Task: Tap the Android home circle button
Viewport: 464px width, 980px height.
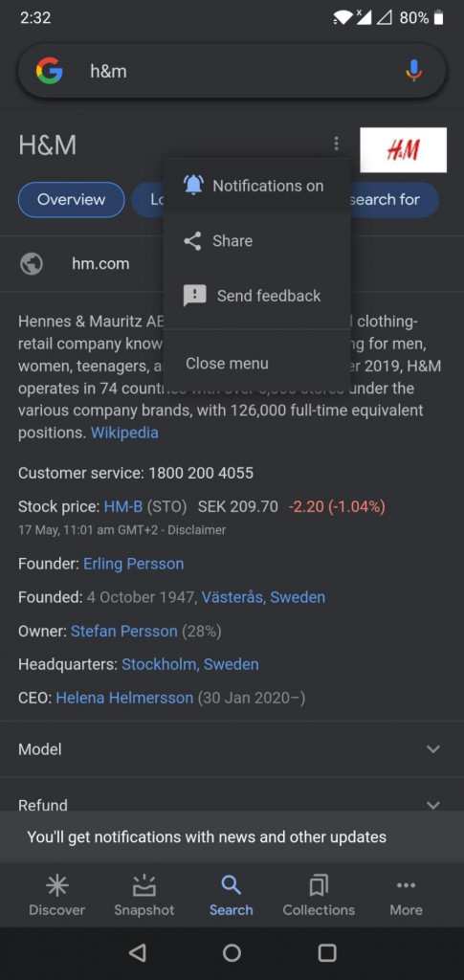Action: click(x=232, y=952)
